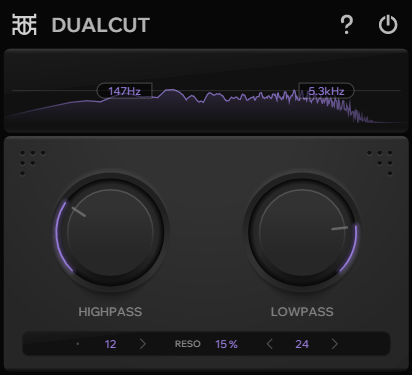Image resolution: width=412 pixels, height=375 pixels.
Task: Open the help question mark
Action: (x=347, y=25)
